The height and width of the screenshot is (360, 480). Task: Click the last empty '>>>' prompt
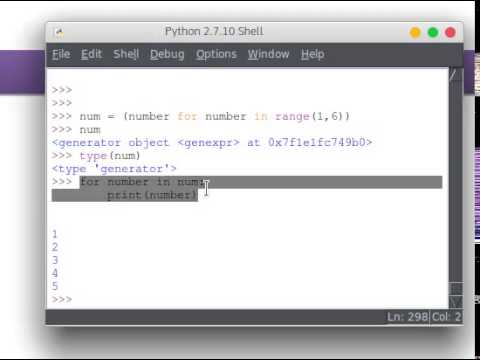[62, 299]
